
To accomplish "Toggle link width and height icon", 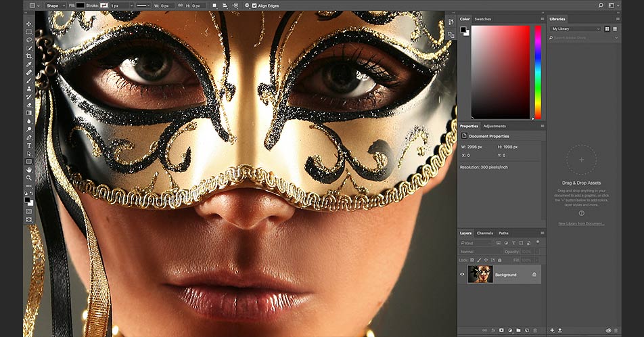I will [x=180, y=6].
